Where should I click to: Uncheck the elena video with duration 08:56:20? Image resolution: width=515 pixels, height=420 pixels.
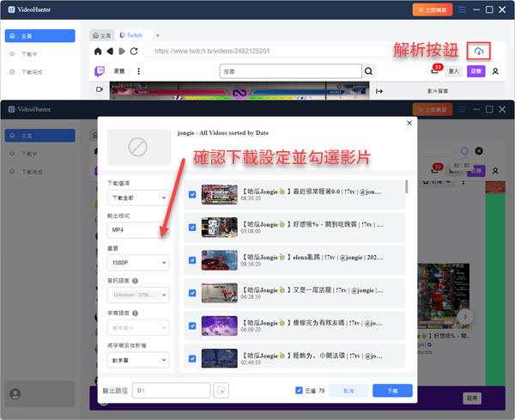(x=192, y=260)
